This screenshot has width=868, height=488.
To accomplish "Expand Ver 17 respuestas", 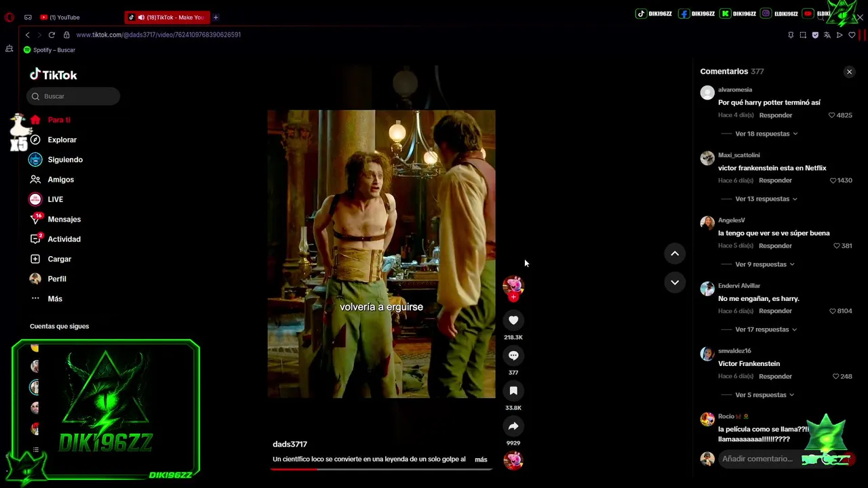I will (766, 329).
